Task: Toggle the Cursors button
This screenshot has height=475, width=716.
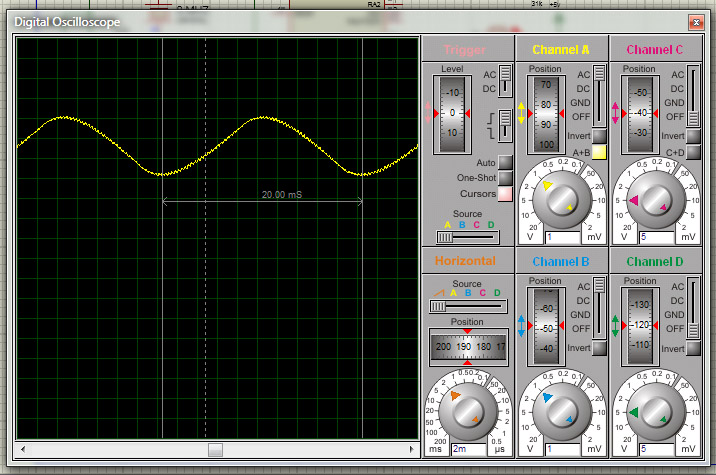Action: [505, 194]
